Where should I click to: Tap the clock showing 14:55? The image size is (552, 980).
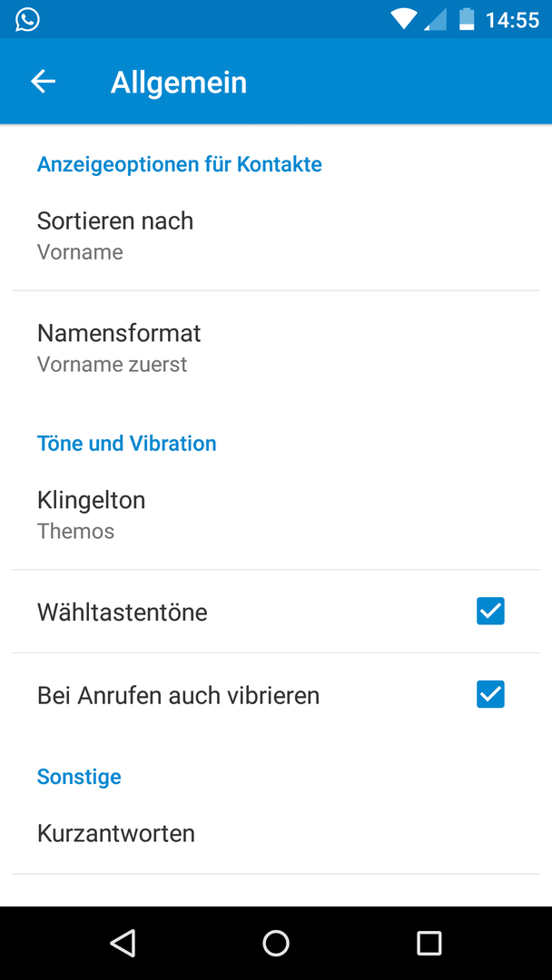point(512,20)
